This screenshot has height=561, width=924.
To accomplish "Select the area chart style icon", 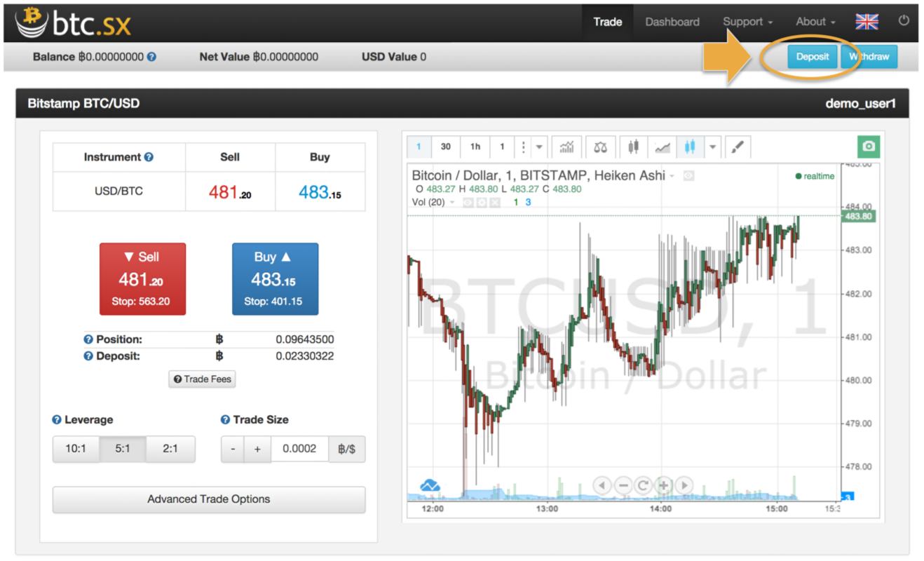I will [662, 147].
